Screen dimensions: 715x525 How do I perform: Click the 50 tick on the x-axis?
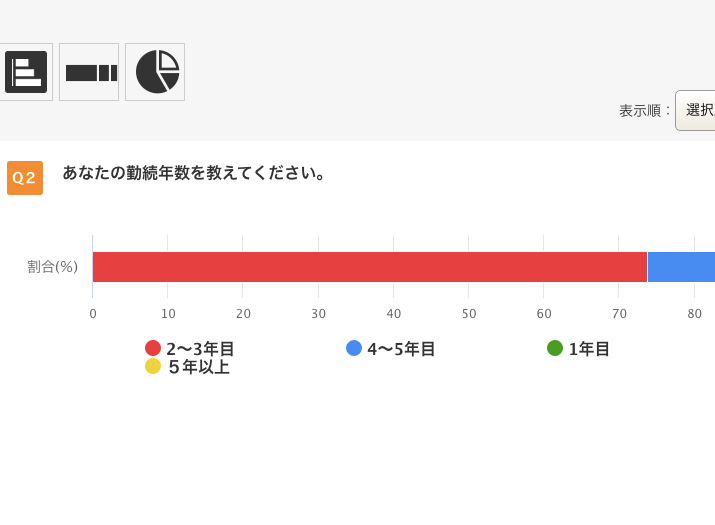469,314
